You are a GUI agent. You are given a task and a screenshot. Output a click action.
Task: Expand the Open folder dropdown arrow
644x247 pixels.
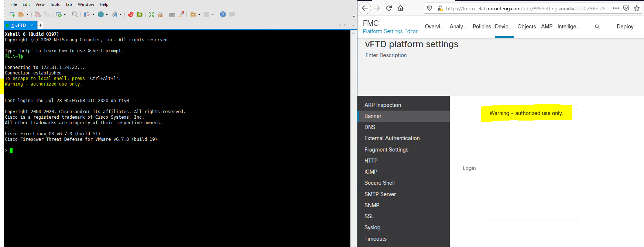pyautogui.click(x=27, y=15)
